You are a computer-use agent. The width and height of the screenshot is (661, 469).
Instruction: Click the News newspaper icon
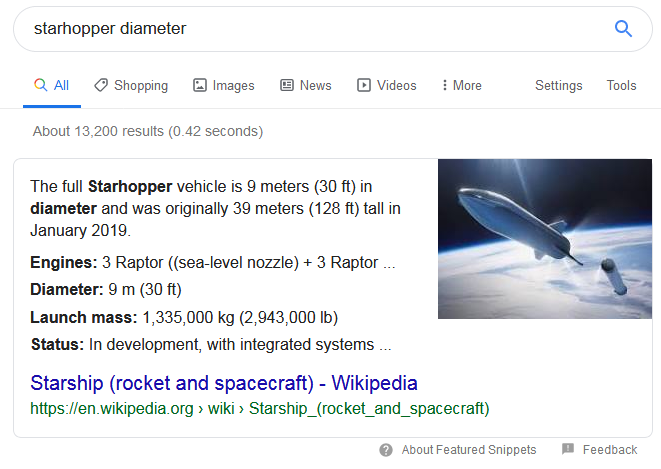(x=287, y=85)
